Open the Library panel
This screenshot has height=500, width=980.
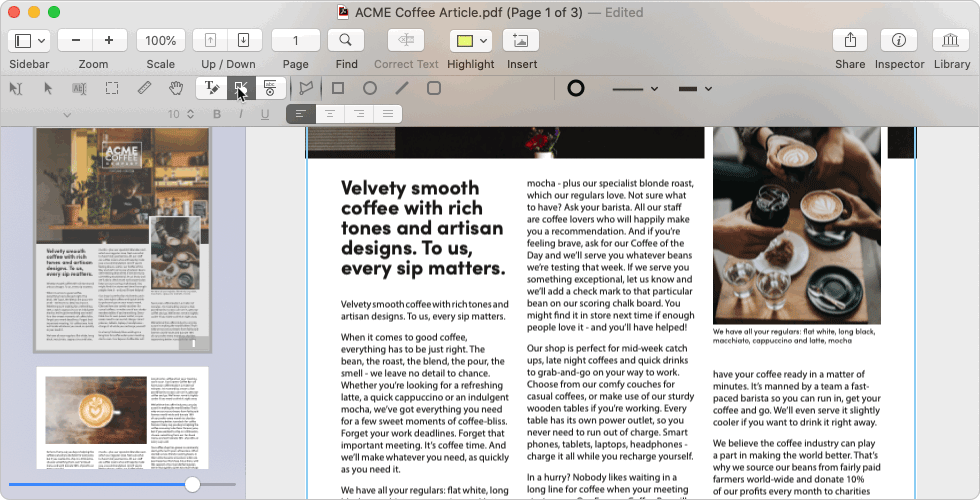(x=951, y=41)
